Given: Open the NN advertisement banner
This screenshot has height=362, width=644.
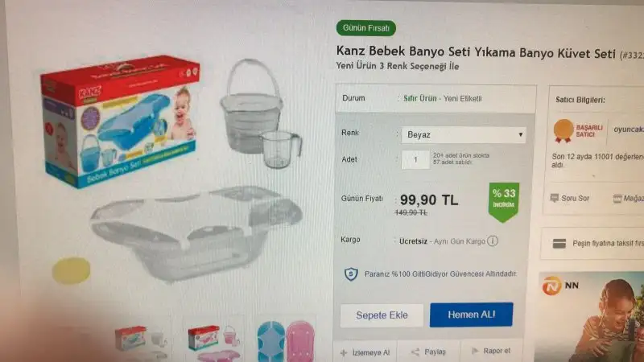Looking at the screenshot, I should tap(592, 317).
